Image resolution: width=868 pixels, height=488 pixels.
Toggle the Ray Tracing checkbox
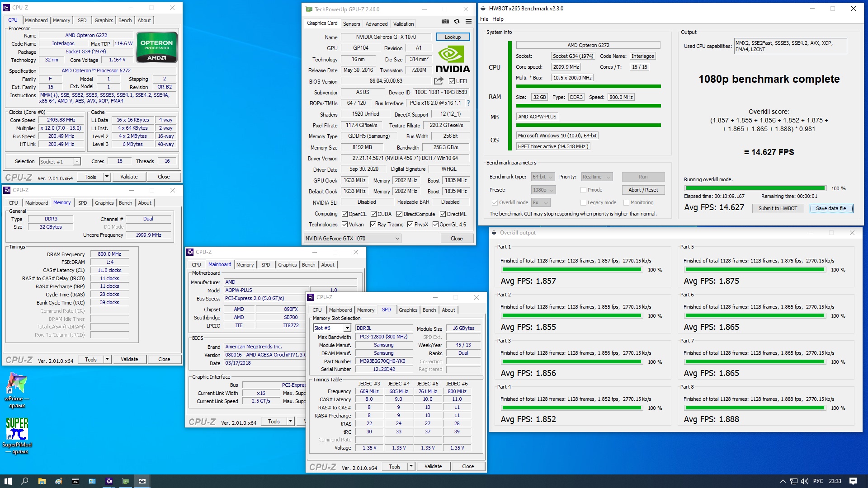click(373, 225)
